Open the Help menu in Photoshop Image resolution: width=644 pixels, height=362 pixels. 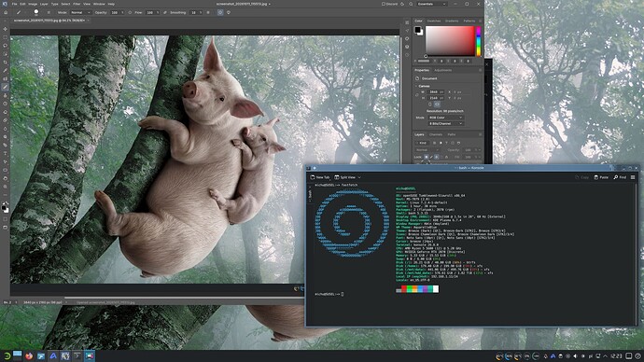pyautogui.click(x=111, y=4)
